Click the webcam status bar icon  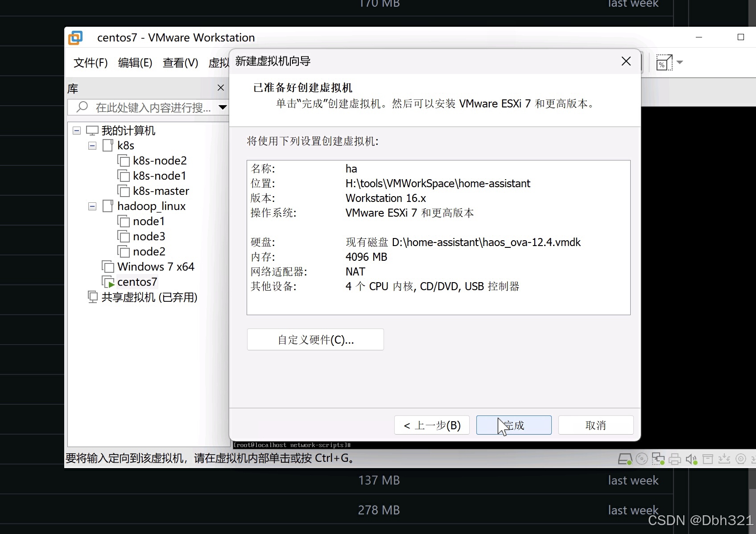pos(741,459)
